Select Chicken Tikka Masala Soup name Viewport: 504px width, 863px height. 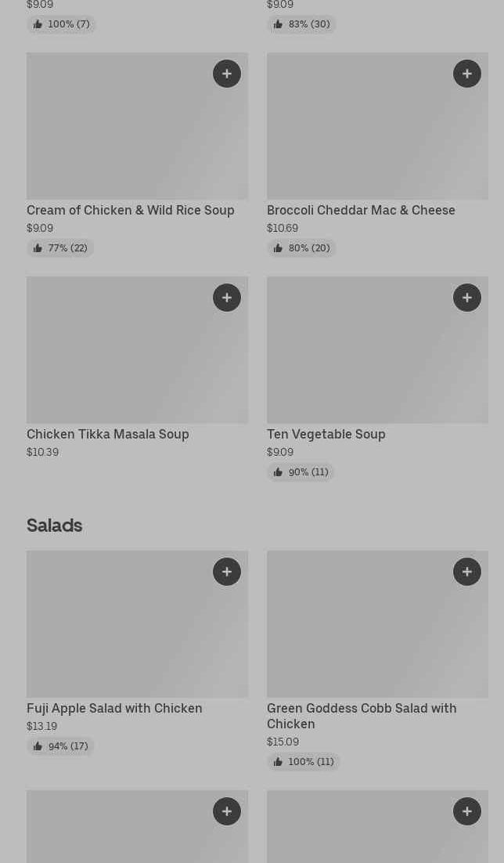[x=108, y=434]
